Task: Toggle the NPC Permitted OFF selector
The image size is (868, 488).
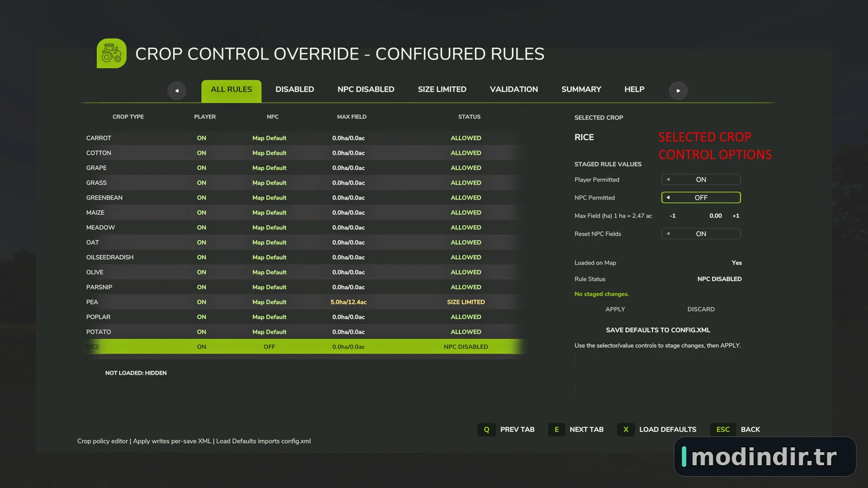Action: 701,197
